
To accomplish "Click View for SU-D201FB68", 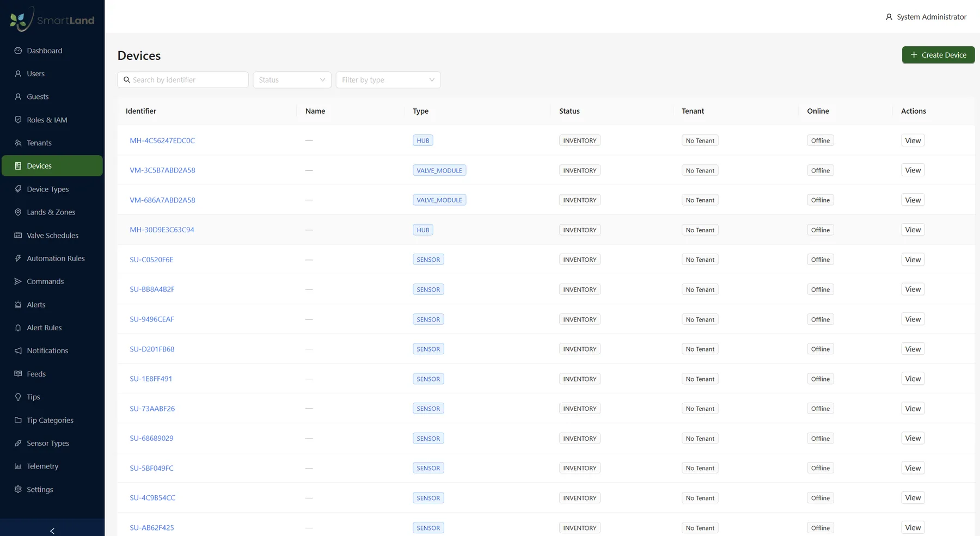I will (x=912, y=349).
